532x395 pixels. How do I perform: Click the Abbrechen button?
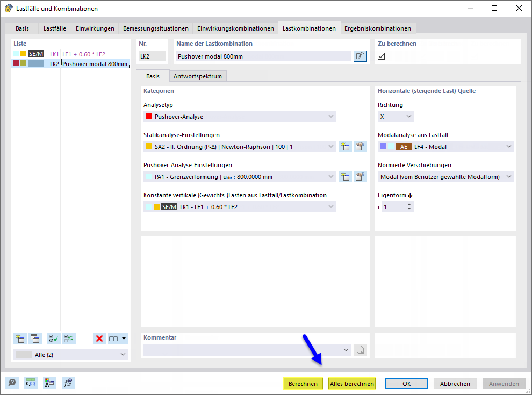[x=455, y=384]
